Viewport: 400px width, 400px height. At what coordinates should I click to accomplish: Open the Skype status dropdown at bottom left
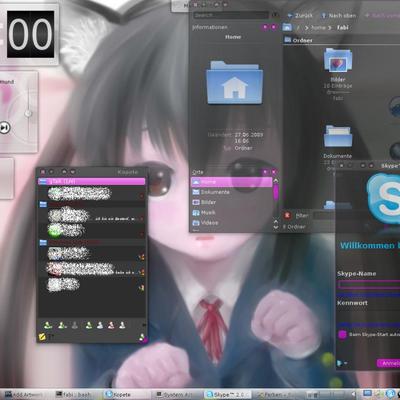342,363
